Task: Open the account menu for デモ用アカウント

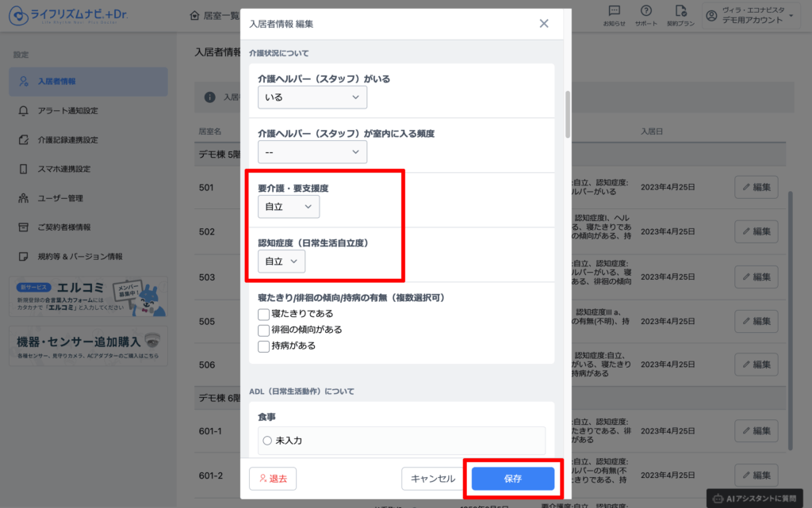Action: 749,16
